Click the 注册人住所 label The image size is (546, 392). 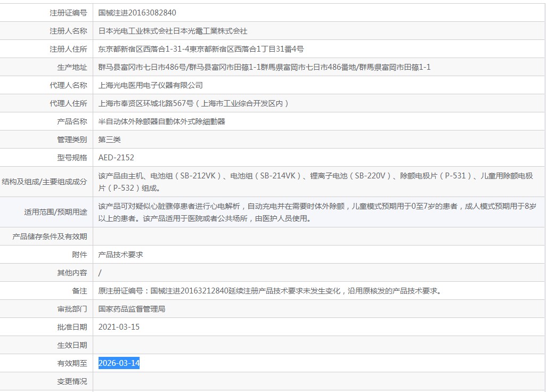click(x=68, y=49)
